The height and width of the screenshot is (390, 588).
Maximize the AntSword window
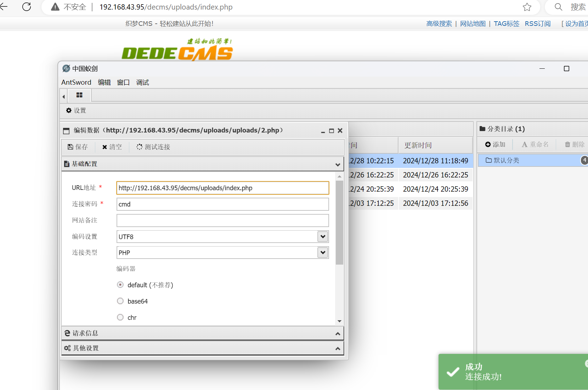tap(566, 68)
